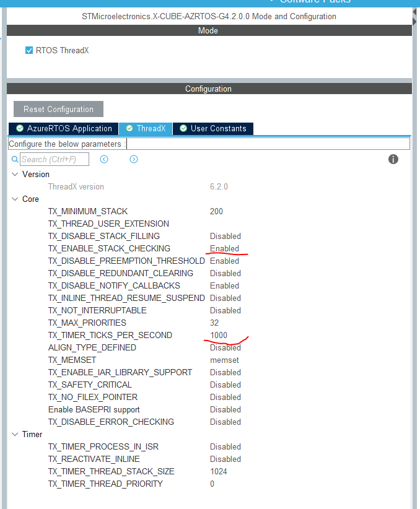The image size is (420, 509).
Task: Change TX_ENABLE_STACK_CHECKING Enabled value
Action: [x=224, y=249]
